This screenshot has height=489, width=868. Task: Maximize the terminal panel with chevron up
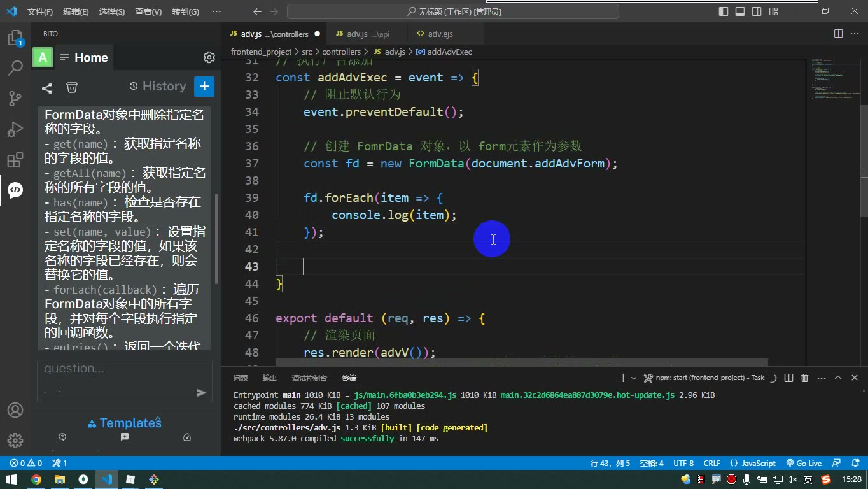point(838,378)
